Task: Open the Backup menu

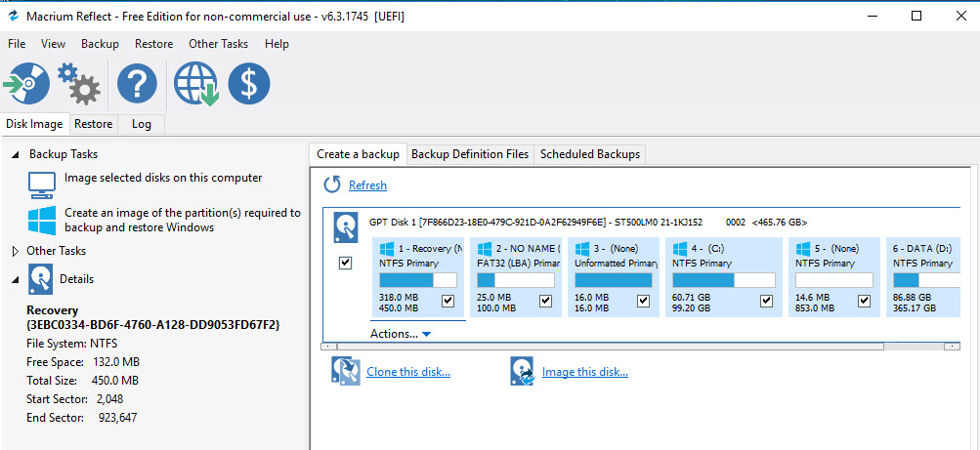Action: [x=100, y=44]
